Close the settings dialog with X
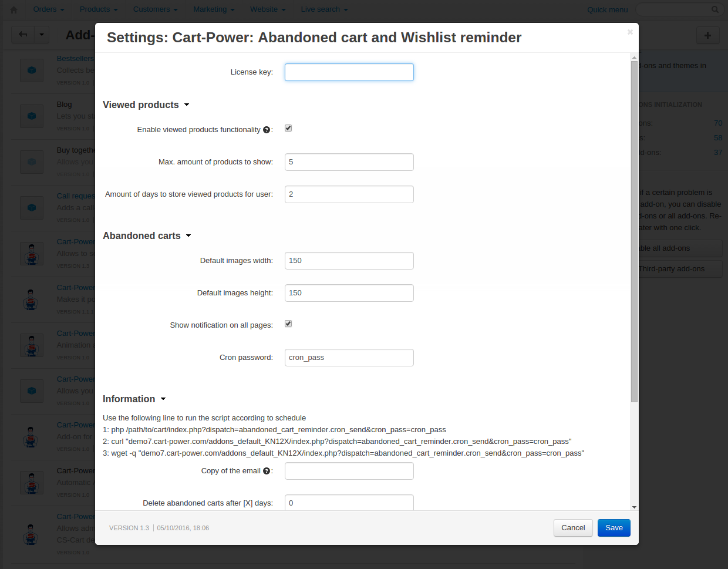This screenshot has height=569, width=728. pyautogui.click(x=630, y=32)
